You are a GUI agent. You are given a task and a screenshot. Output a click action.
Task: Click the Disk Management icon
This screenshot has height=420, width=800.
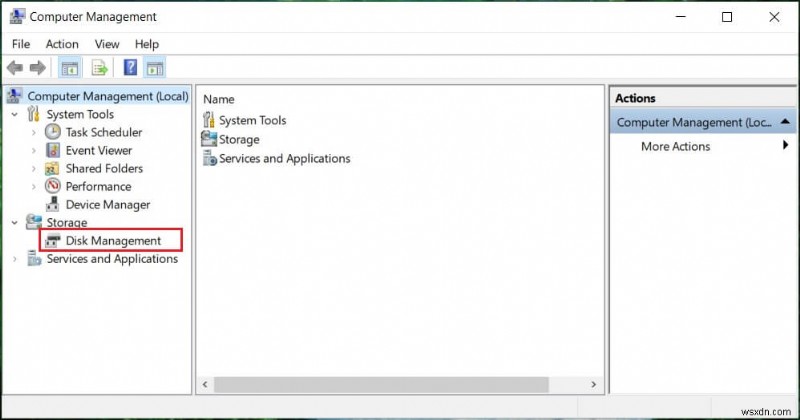52,240
